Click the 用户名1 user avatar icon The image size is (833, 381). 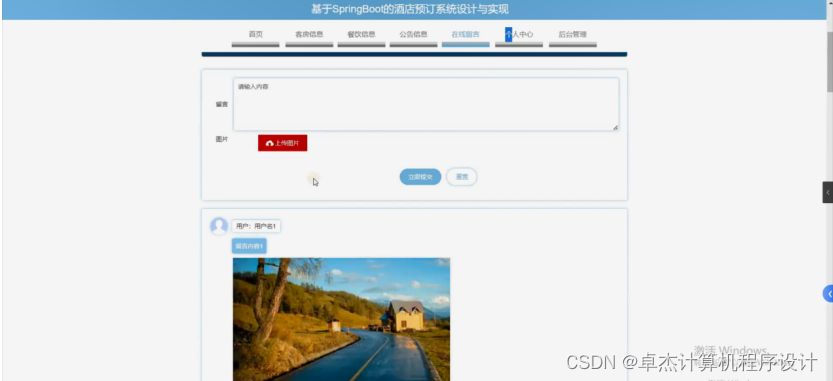[219, 226]
